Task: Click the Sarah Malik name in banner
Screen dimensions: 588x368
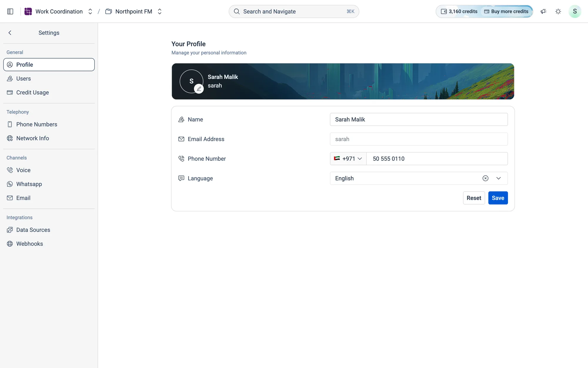Action: pos(223,77)
